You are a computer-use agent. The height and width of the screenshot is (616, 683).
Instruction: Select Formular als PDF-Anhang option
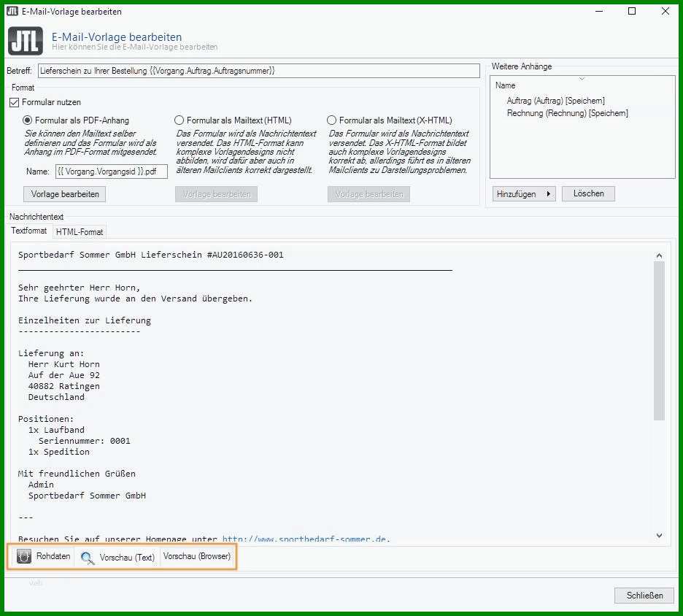[28, 120]
